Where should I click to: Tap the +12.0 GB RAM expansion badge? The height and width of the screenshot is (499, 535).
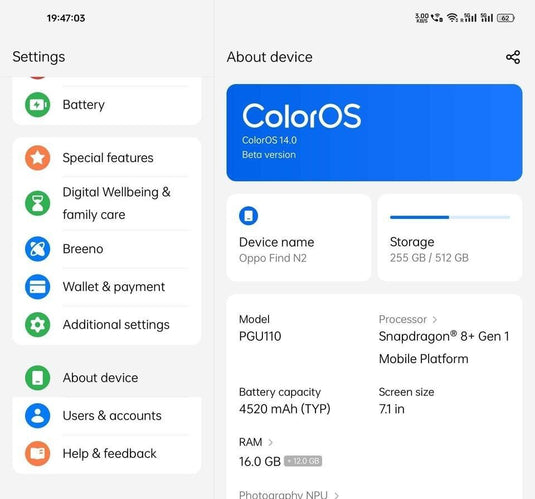tap(303, 461)
